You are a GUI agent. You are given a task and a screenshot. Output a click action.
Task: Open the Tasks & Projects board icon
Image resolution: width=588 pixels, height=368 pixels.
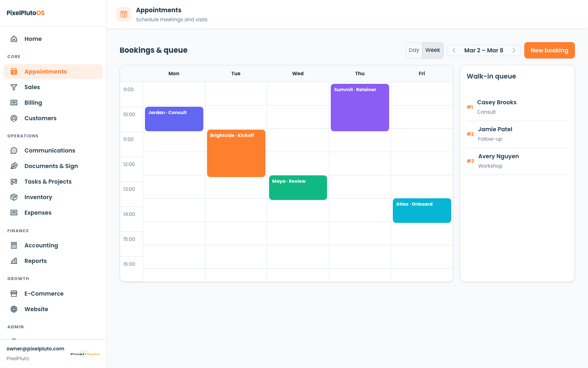[x=14, y=182]
